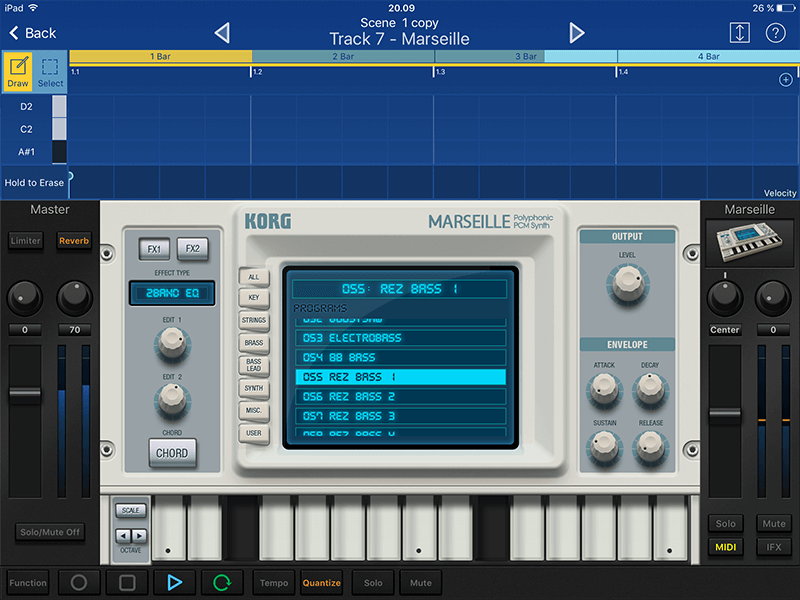Viewport: 800px width, 600px height.
Task: Click the 2 Bar segment
Action: (343, 56)
